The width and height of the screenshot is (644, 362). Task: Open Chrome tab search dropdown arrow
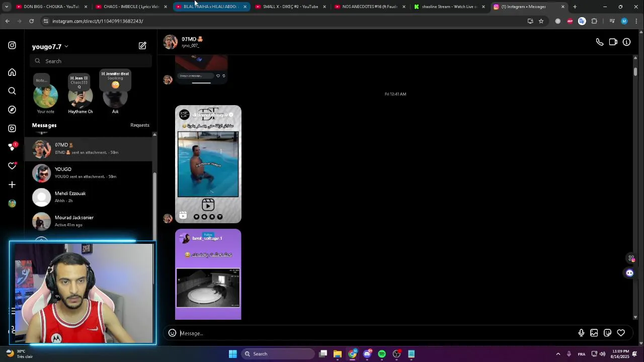6,7
